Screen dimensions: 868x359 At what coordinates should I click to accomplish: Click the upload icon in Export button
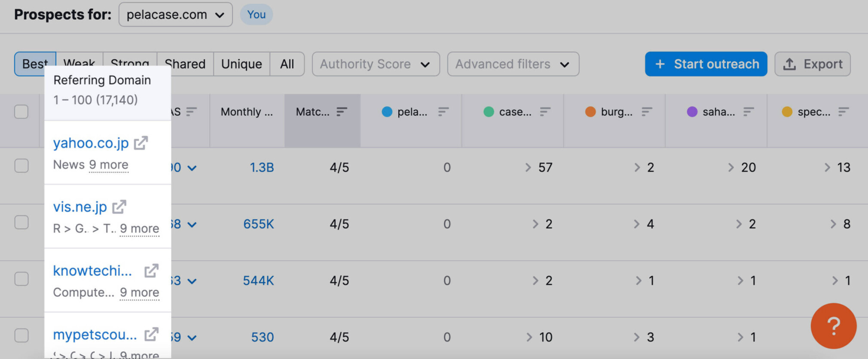[789, 64]
